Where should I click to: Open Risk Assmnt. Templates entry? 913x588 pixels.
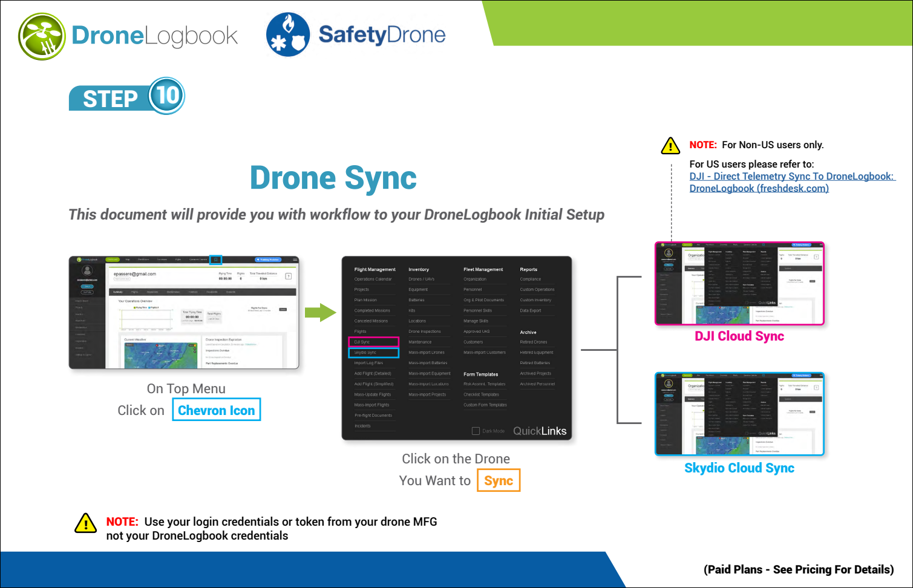[485, 384]
